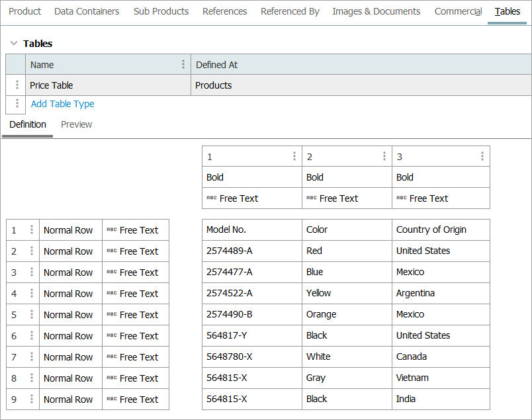Open the Images & Documents tab
532x420 pixels.
[376, 11]
